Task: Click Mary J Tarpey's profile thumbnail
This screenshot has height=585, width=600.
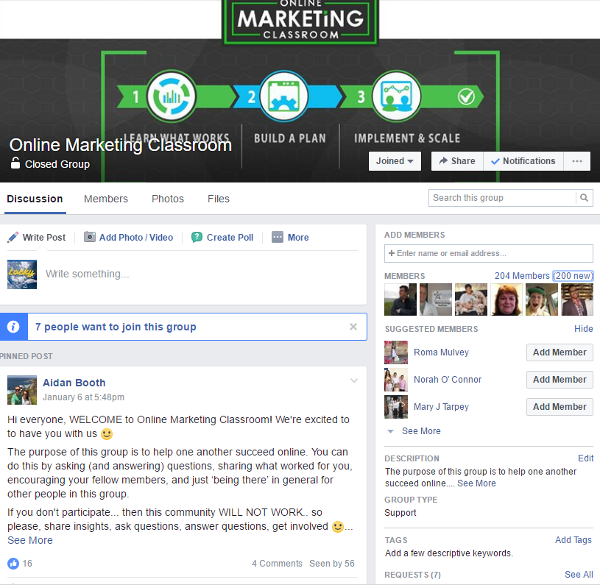Action: click(x=396, y=407)
